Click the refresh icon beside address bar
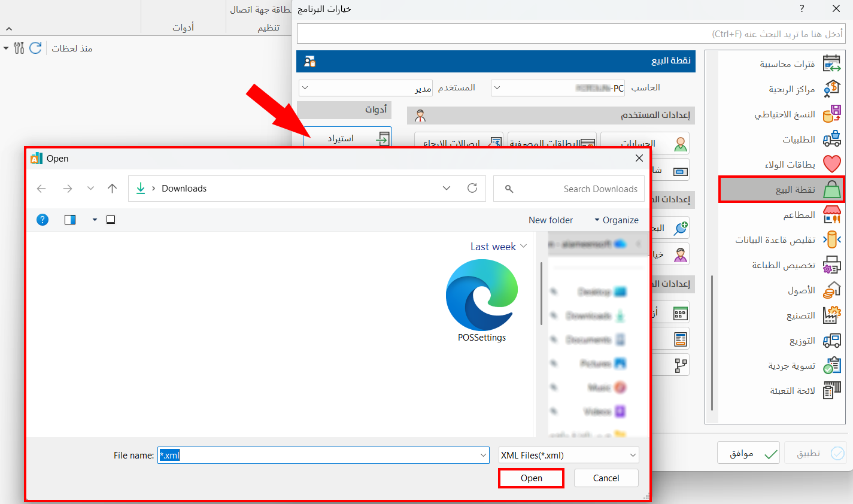Image resolution: width=853 pixels, height=504 pixels. (472, 189)
